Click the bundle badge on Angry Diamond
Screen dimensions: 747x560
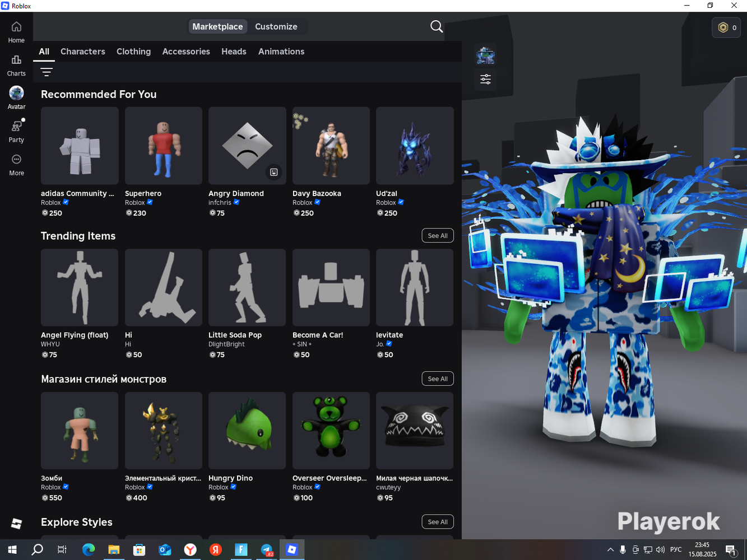tap(274, 172)
